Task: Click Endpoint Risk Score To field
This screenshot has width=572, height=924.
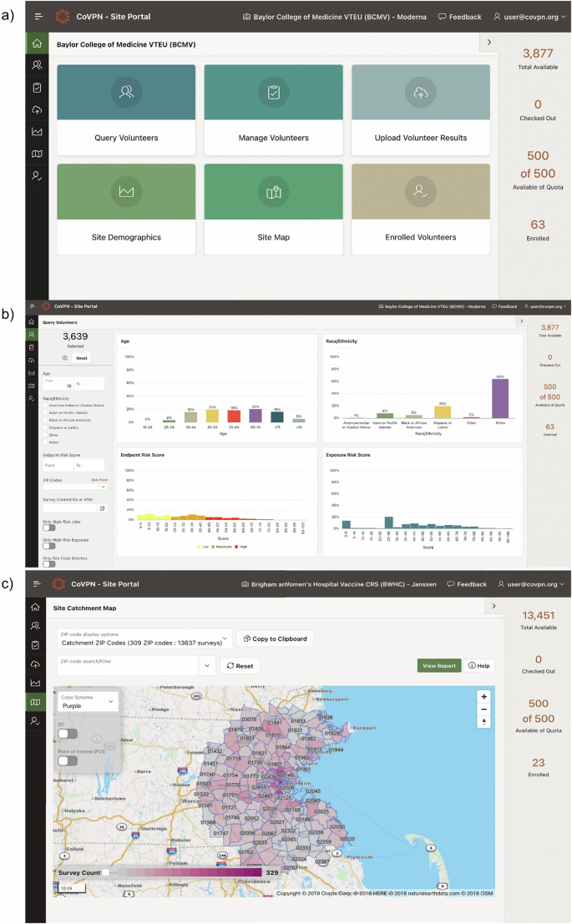Action: pyautogui.click(x=89, y=465)
